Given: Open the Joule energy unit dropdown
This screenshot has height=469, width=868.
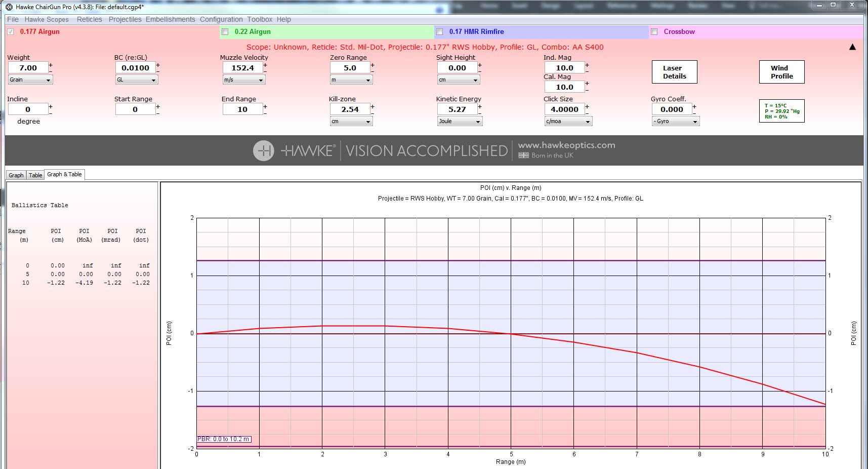Looking at the screenshot, I should pos(460,121).
